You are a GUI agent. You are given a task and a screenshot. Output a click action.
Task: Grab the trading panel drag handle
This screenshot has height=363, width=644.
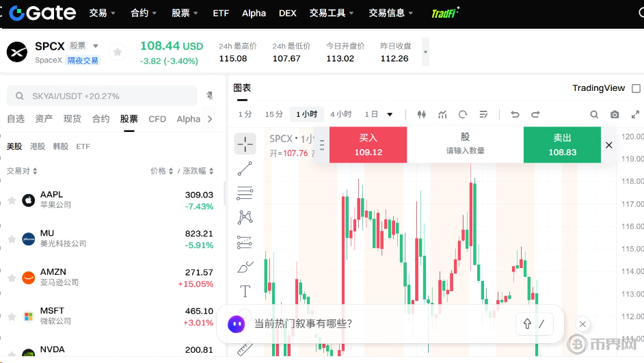(322, 145)
